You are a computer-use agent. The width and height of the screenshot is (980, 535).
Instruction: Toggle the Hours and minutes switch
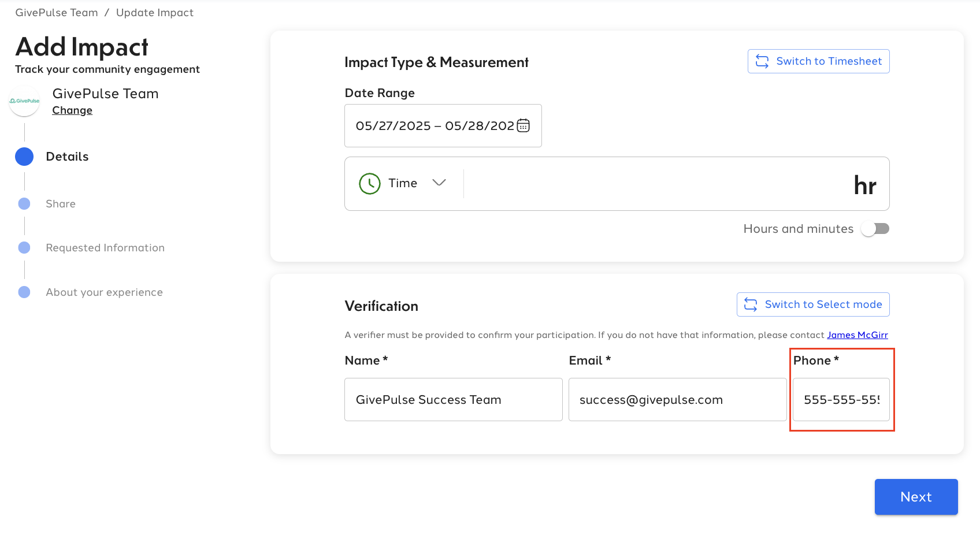click(x=875, y=229)
